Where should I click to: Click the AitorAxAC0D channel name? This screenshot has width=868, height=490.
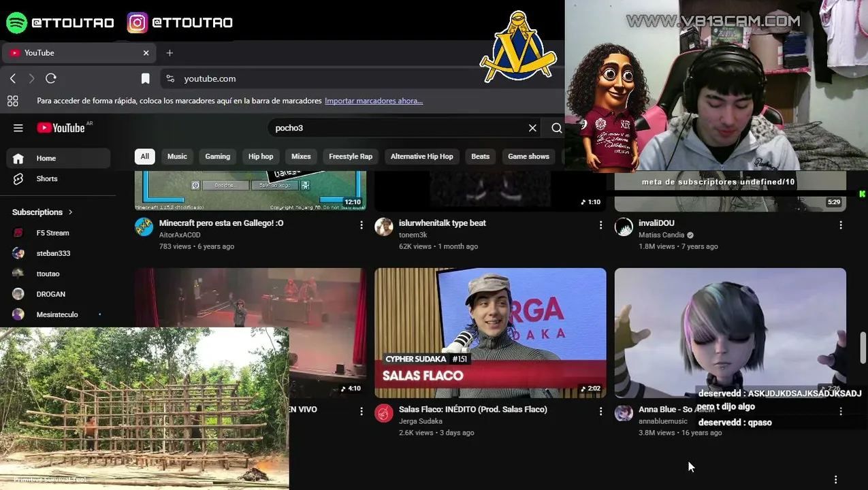180,235
